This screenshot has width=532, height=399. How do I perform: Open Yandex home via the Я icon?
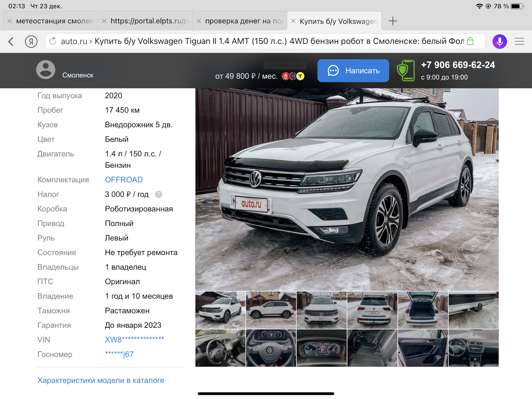point(31,42)
